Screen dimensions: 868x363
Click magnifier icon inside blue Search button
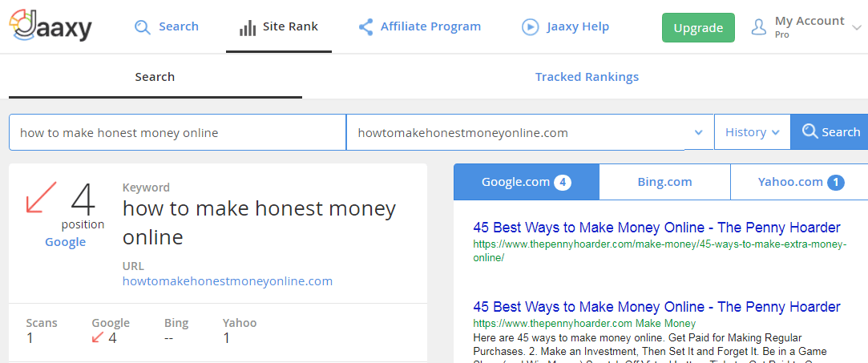pyautogui.click(x=809, y=131)
